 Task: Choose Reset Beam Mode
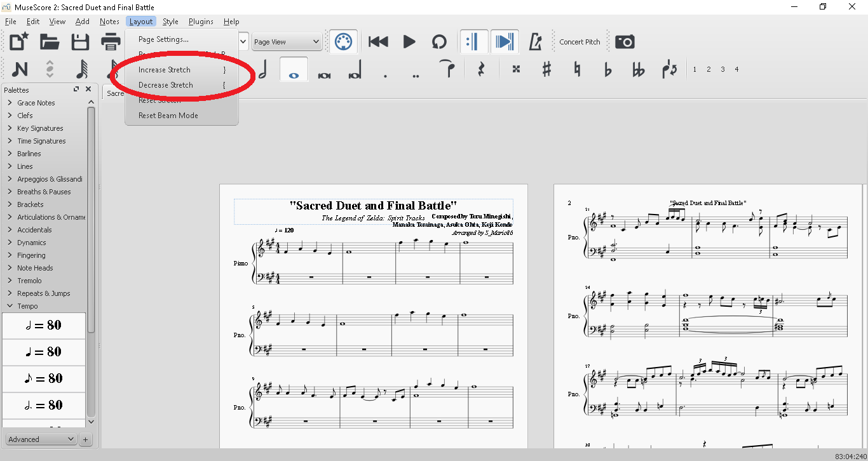click(x=182, y=116)
